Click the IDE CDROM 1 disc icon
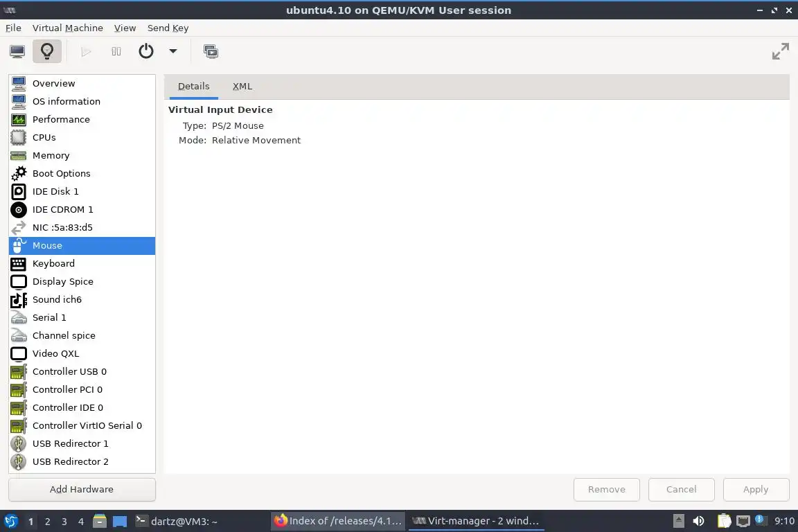Screen dimensions: 798x532 (x=18, y=210)
